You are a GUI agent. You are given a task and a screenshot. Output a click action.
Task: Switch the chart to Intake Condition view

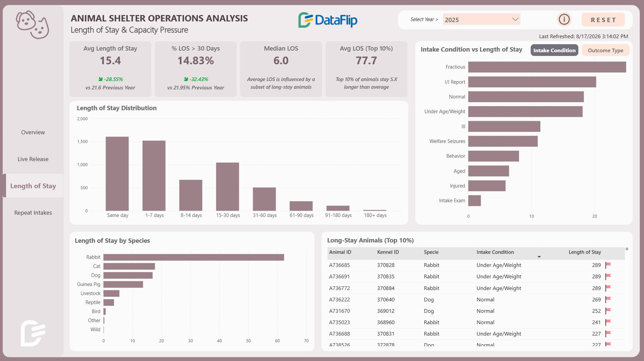point(554,50)
